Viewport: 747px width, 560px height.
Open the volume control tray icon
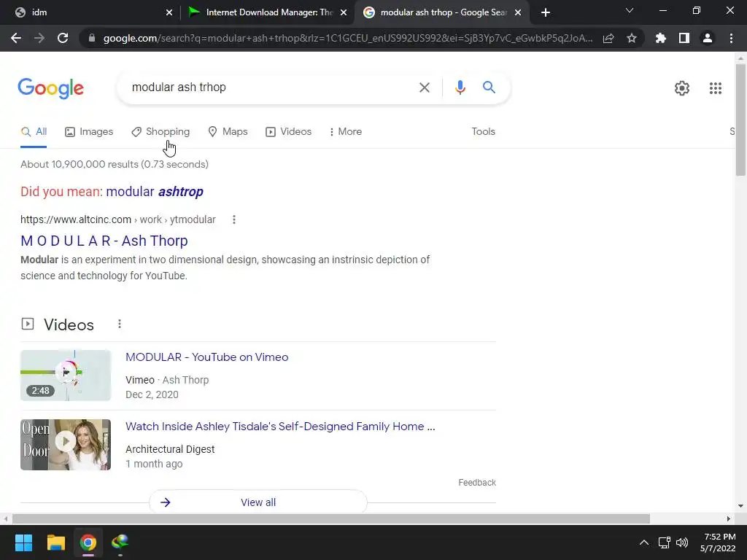(x=682, y=542)
